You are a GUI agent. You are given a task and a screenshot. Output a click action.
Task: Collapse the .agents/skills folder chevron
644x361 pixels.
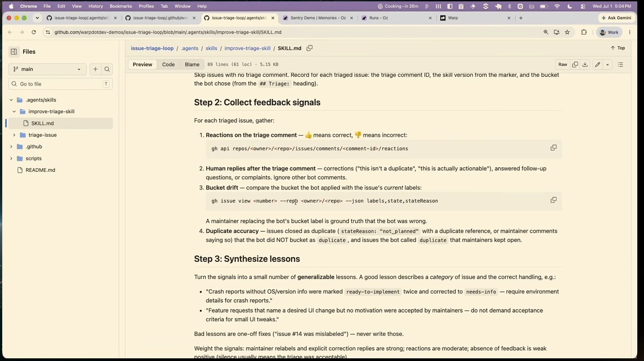pos(11,100)
